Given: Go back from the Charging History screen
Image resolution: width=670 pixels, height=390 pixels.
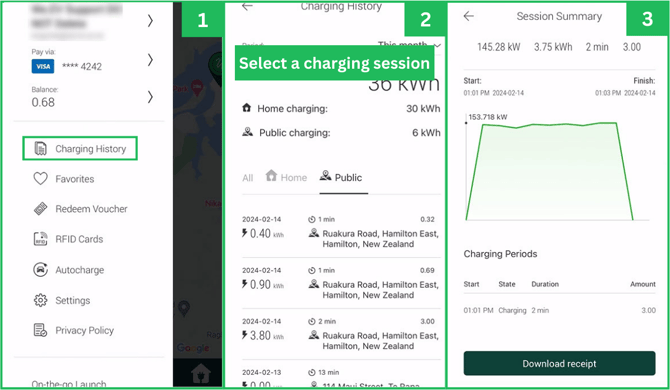Looking at the screenshot, I should pyautogui.click(x=247, y=6).
